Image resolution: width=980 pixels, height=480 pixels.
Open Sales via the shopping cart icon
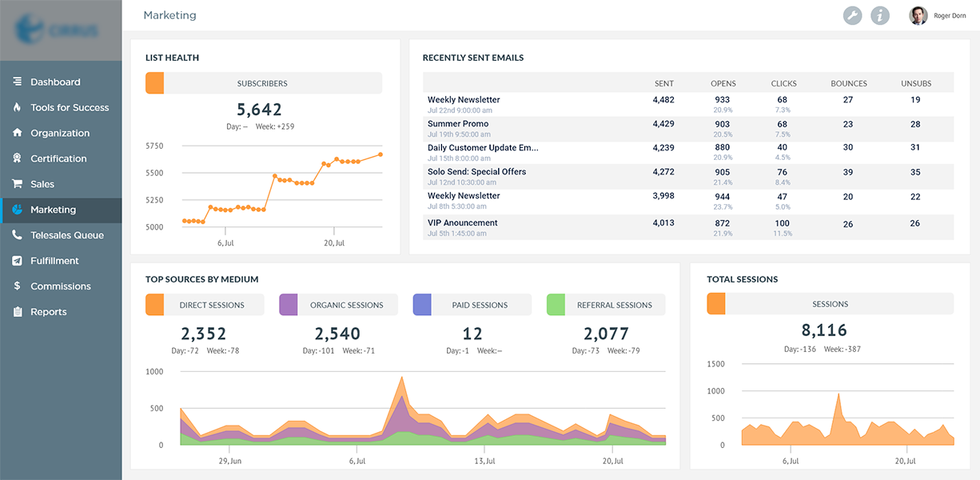click(17, 184)
